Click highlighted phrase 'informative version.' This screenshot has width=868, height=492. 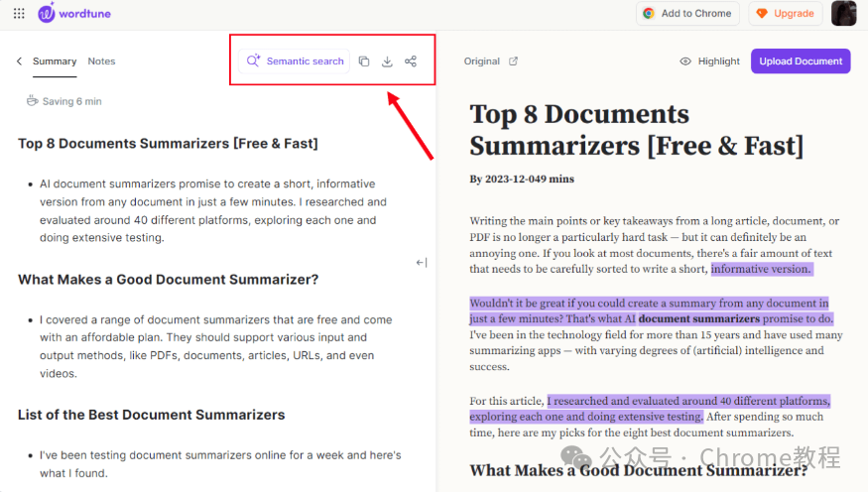[761, 269]
